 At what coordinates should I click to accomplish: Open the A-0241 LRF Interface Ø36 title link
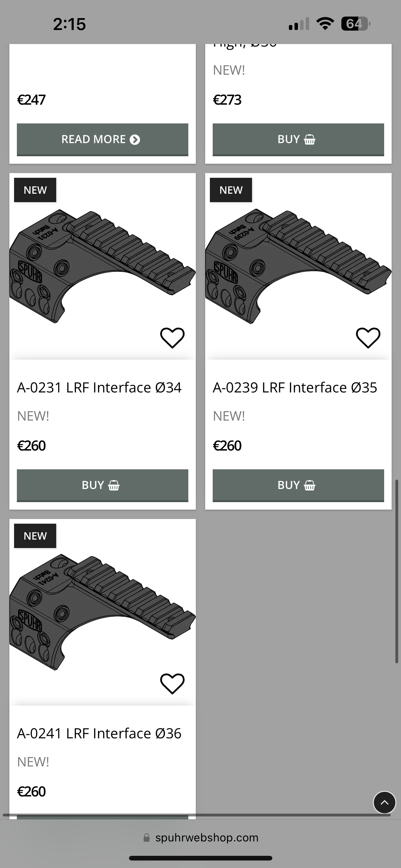pos(99,733)
